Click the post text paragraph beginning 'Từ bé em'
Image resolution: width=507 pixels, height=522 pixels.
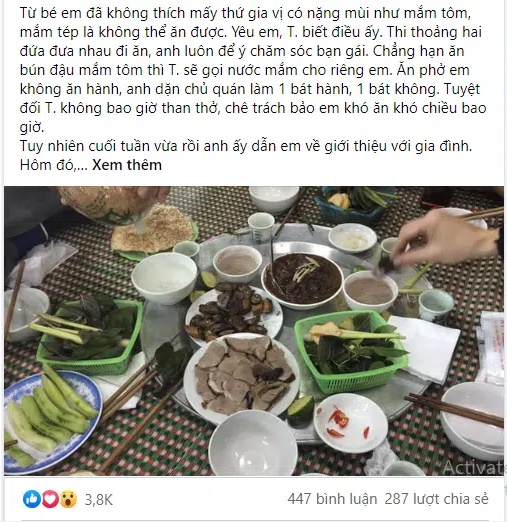(253, 70)
